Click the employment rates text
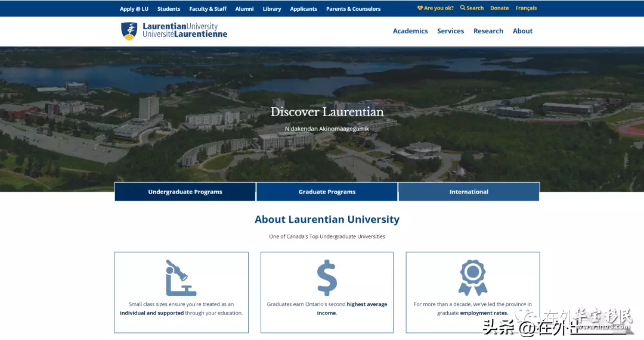 point(484,313)
